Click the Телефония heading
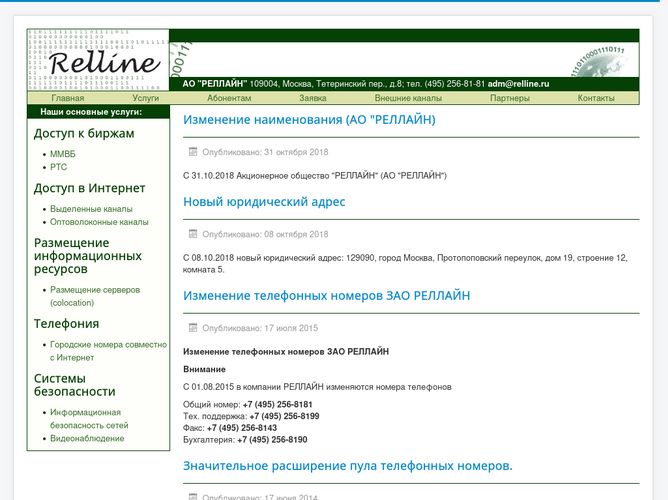This screenshot has width=668, height=500. [66, 324]
